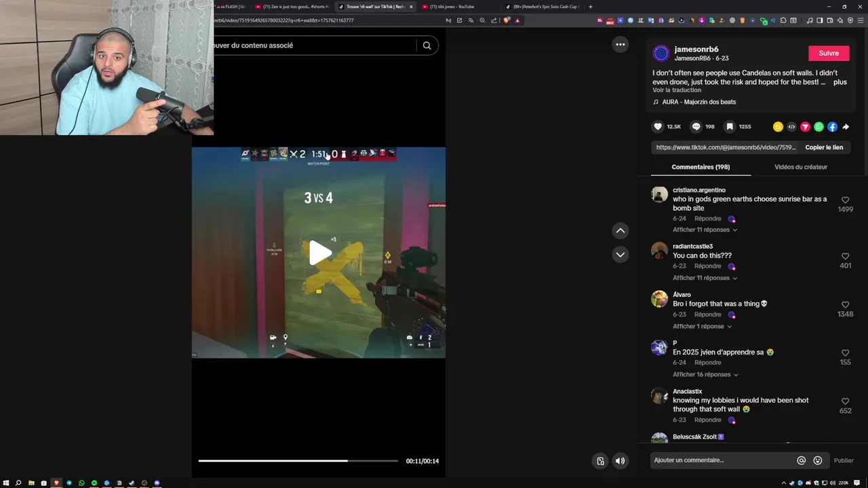Open the Windows Start menu

(x=6, y=483)
